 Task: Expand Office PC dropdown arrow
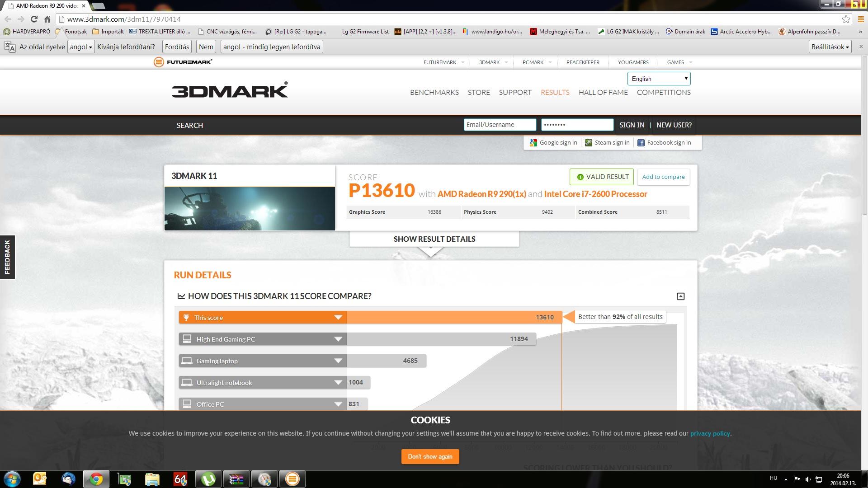tap(338, 404)
